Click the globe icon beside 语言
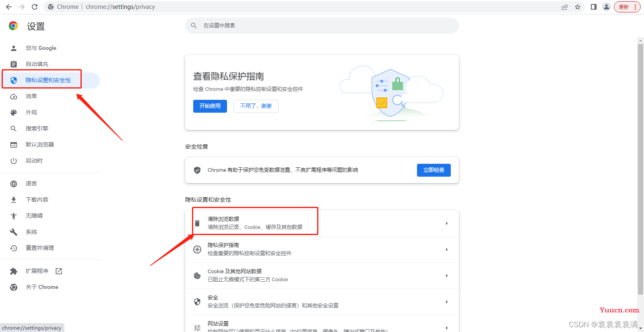The image size is (644, 332). [x=14, y=184]
